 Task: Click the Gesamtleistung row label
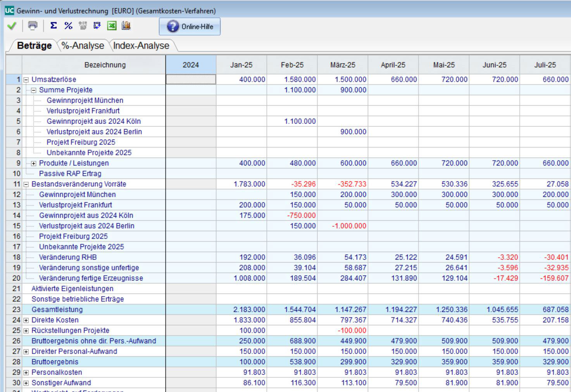pos(57,309)
